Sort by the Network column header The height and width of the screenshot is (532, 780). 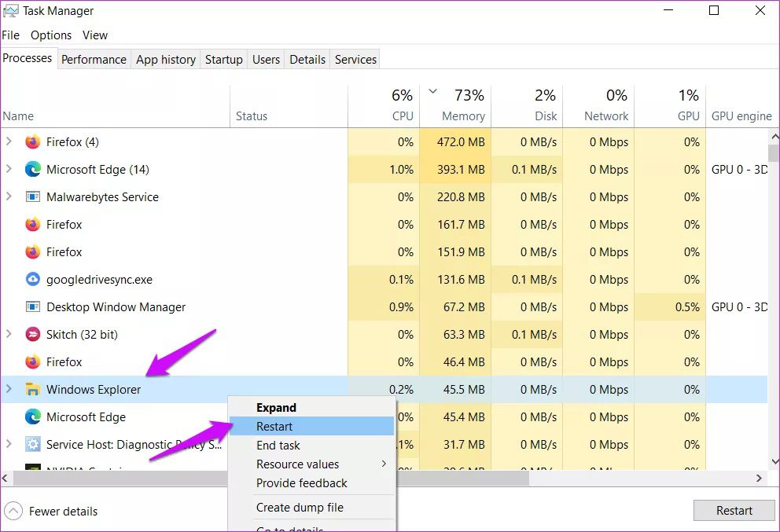[598, 106]
